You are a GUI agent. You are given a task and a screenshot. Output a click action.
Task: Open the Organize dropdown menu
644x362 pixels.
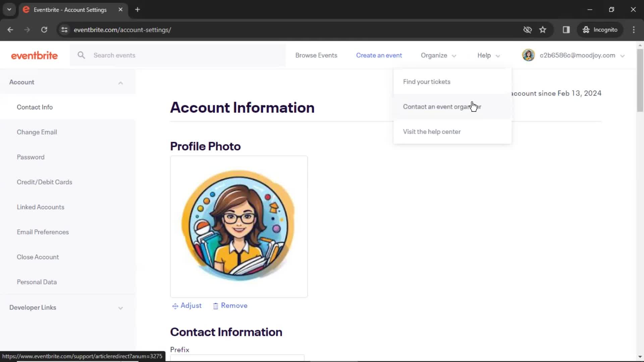point(437,55)
